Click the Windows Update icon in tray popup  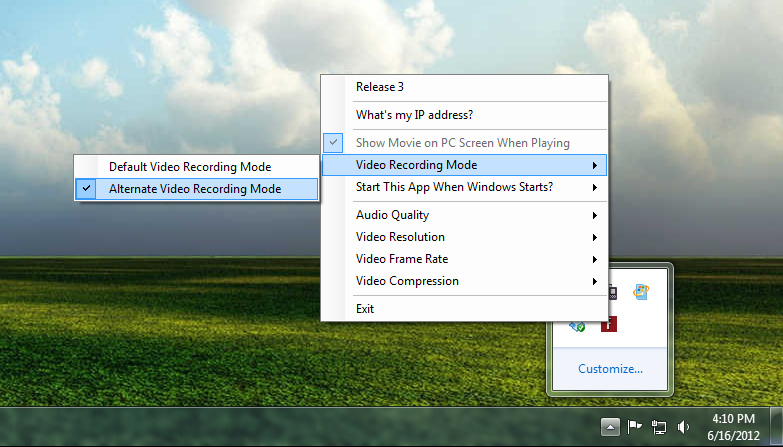642,292
